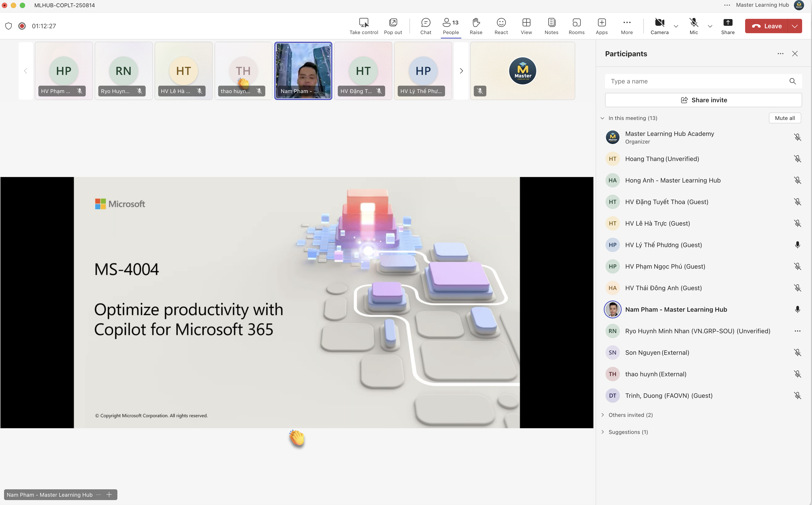
Task: Click the Type a name search field
Action: click(x=703, y=81)
